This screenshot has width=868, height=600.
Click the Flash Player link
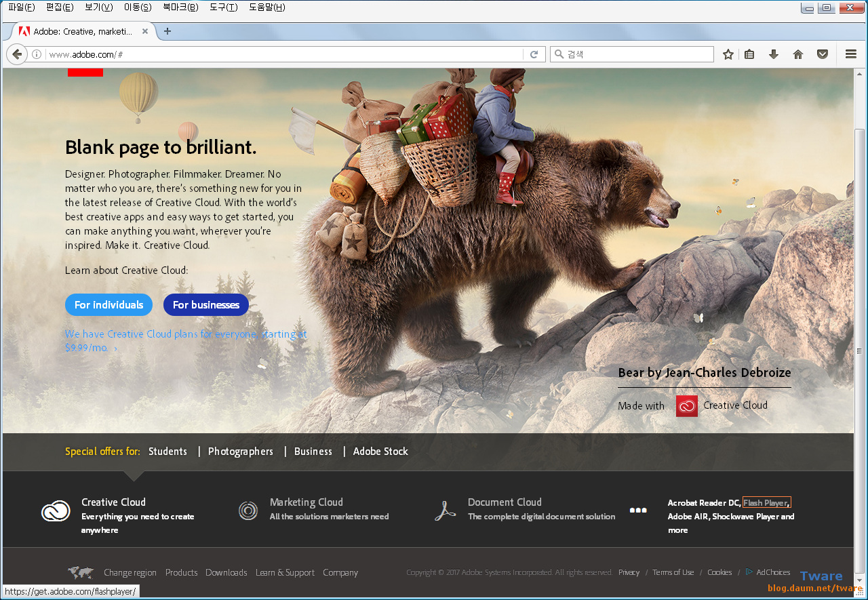click(x=766, y=503)
